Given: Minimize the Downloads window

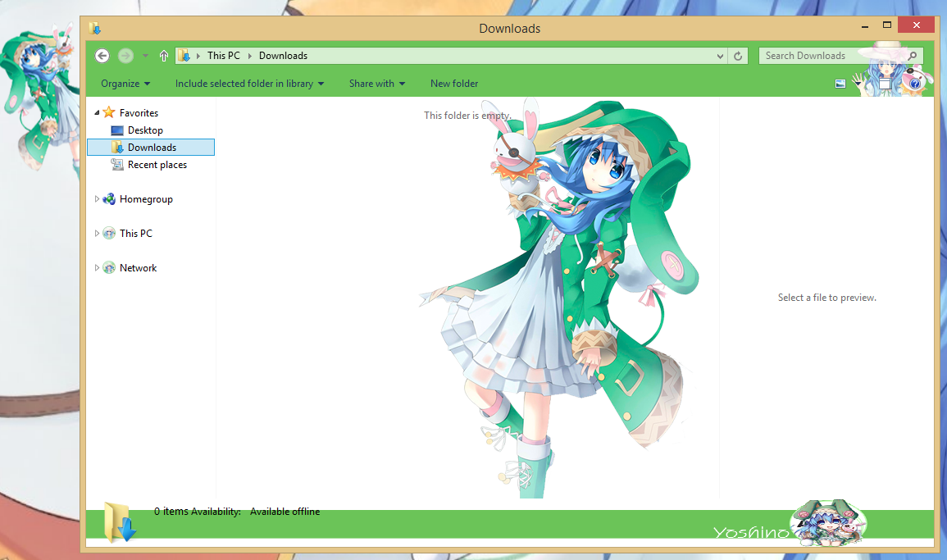Looking at the screenshot, I should coord(865,25).
